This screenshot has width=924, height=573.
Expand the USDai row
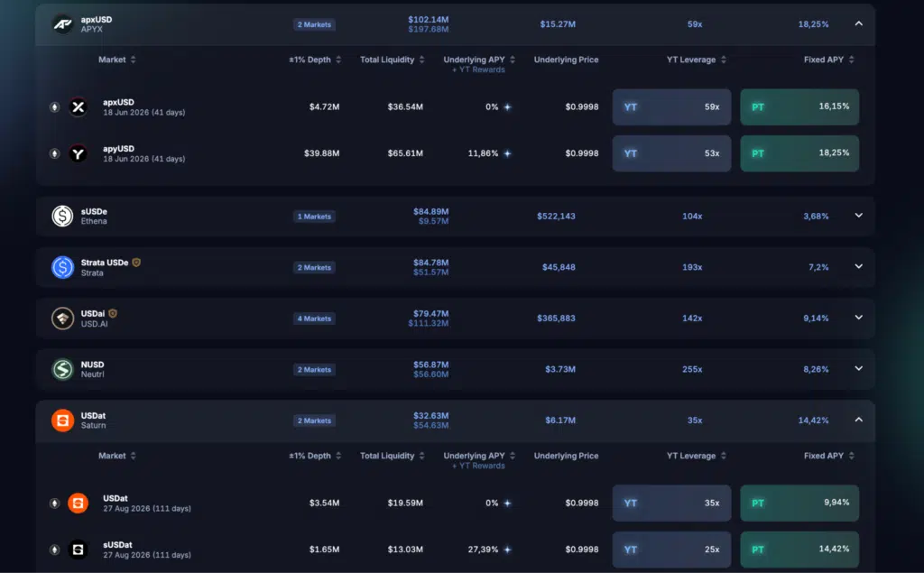click(859, 317)
